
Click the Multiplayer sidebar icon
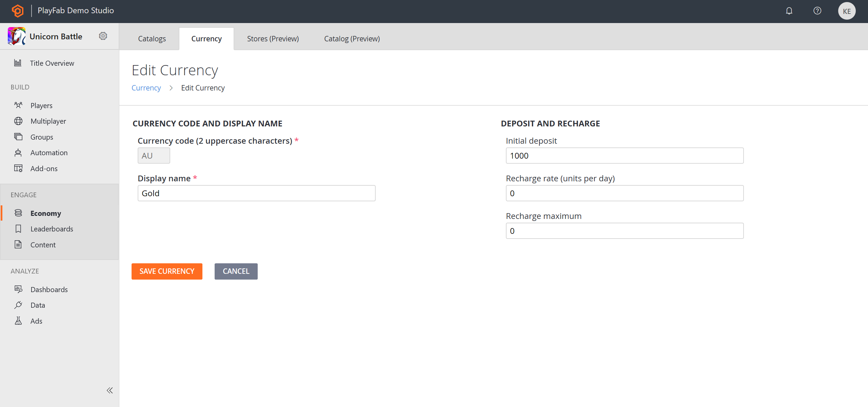click(18, 121)
